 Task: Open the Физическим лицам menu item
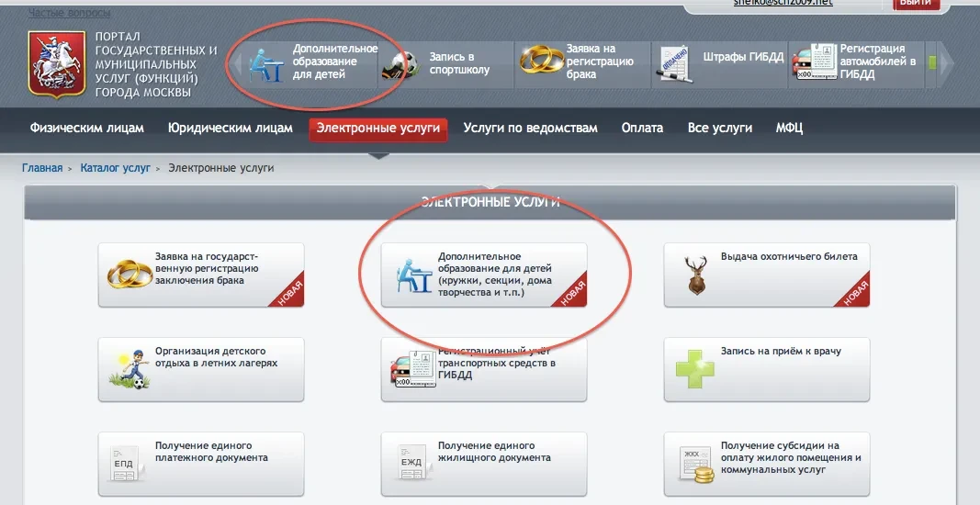pos(87,129)
